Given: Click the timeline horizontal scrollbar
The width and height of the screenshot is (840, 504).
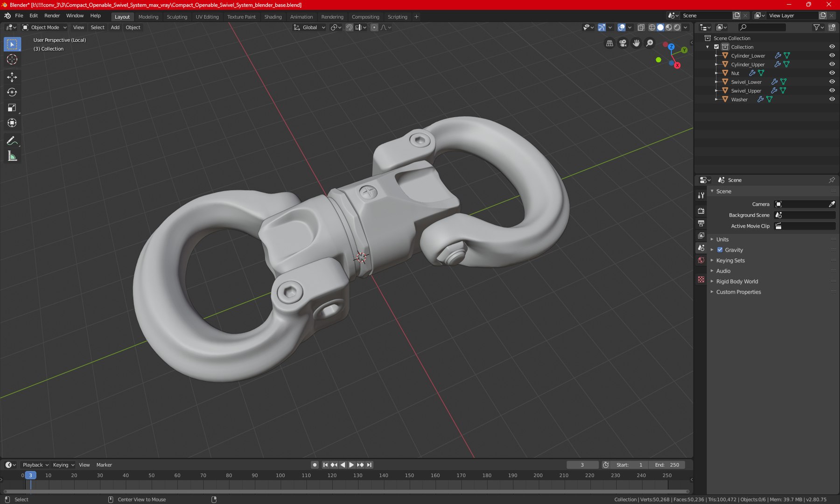Looking at the screenshot, I should tap(346, 491).
